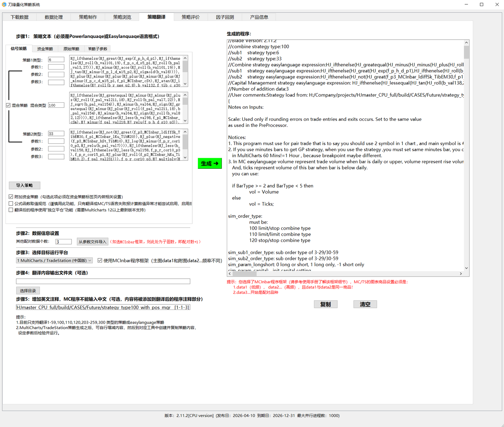Viewport: 504px width, 427px height.
Task: Open the target platform MultiCharts/TradeStation dropdown
Action: point(54,260)
